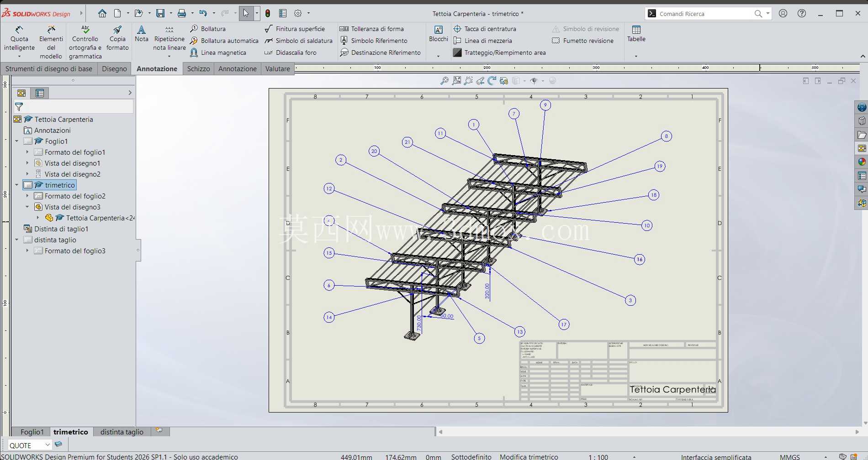Switch to the Schizzo ribbon tab
Viewport: 868px width, 460px height.
(x=198, y=69)
